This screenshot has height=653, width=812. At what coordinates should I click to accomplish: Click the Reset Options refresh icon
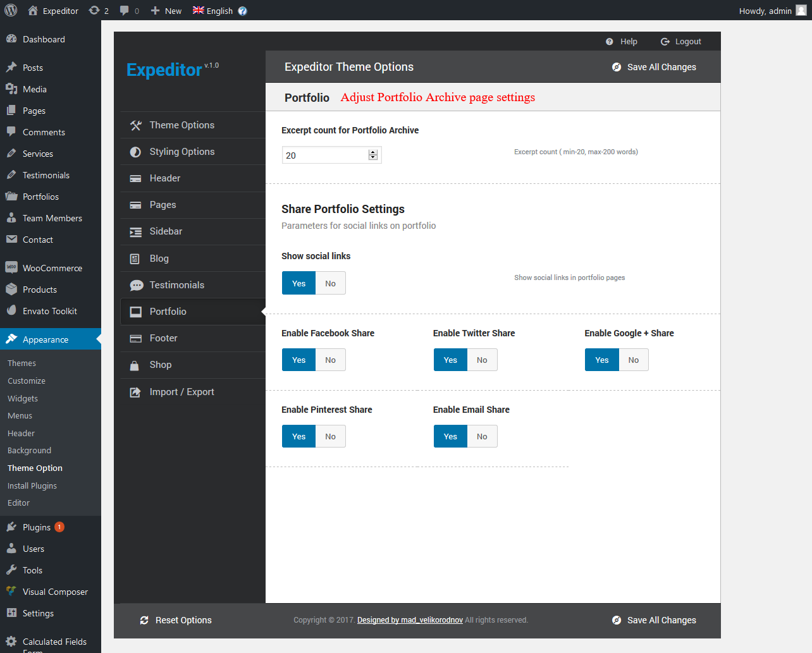click(x=144, y=620)
